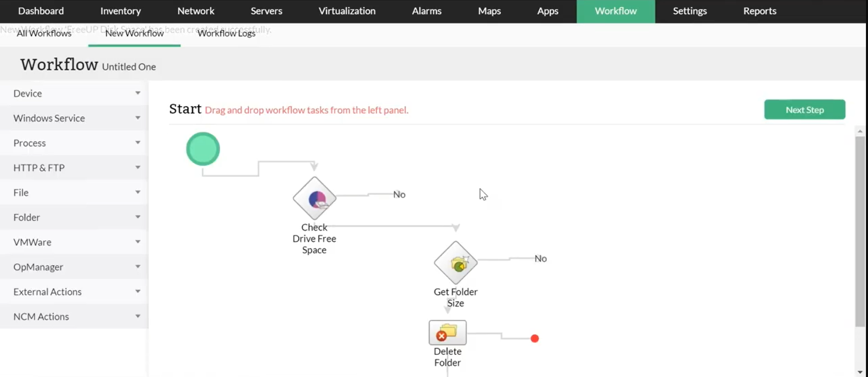Click the canvas vertical scrollbar
This screenshot has width=868, height=377.
[860, 232]
